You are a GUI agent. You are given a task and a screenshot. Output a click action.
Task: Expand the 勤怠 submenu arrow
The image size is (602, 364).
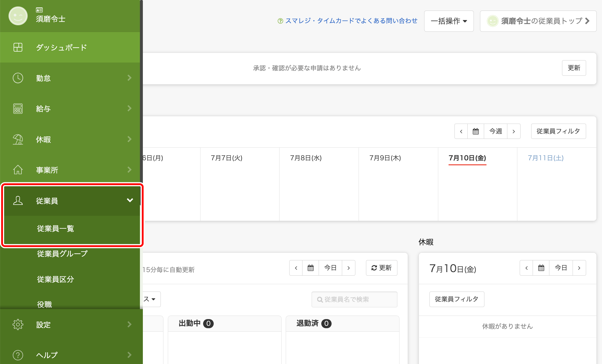coord(130,78)
